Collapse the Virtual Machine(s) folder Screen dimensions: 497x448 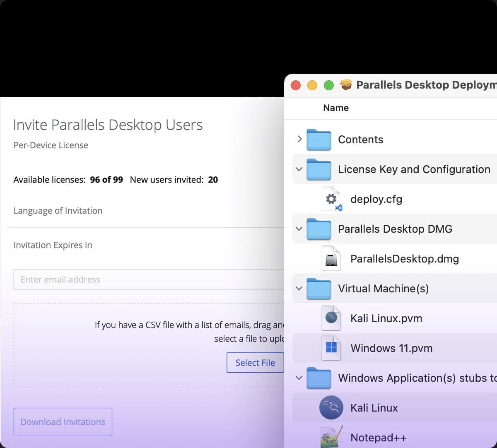(x=299, y=289)
